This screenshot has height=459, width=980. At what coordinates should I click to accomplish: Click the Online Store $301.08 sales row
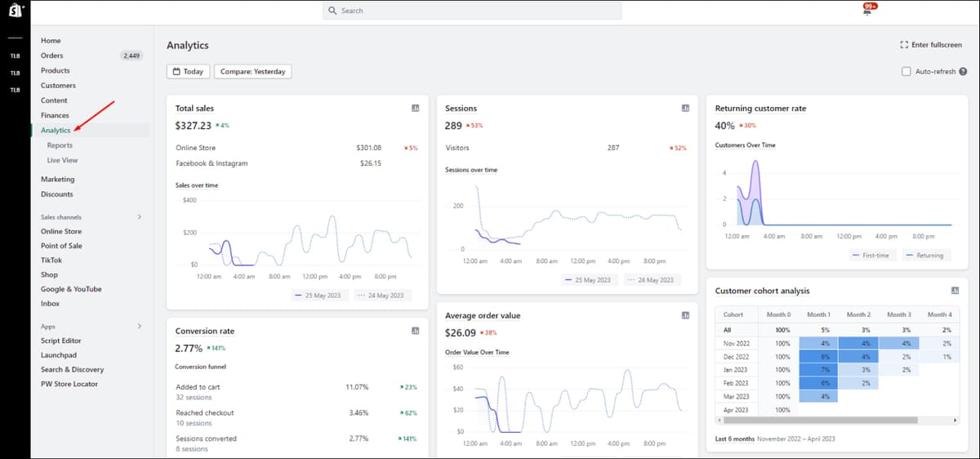[297, 148]
